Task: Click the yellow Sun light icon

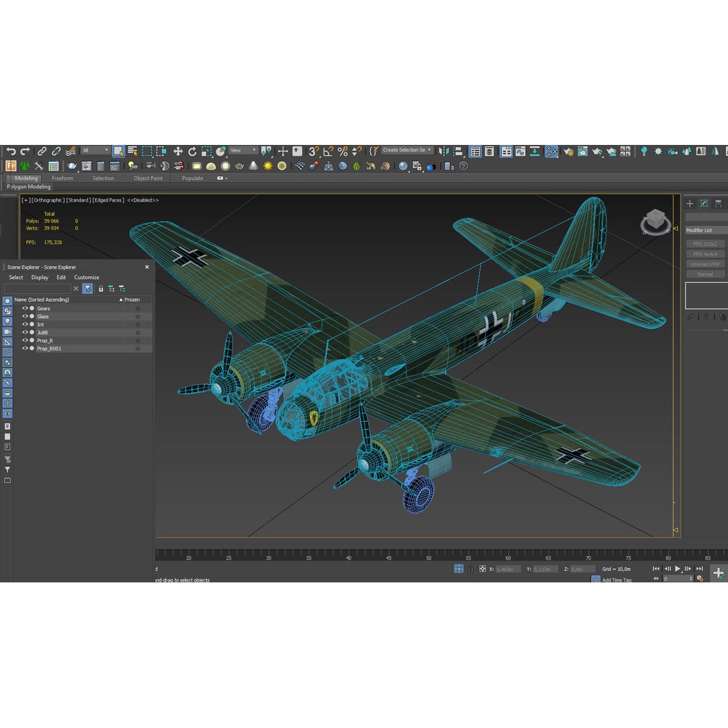Action: pyautogui.click(x=268, y=166)
